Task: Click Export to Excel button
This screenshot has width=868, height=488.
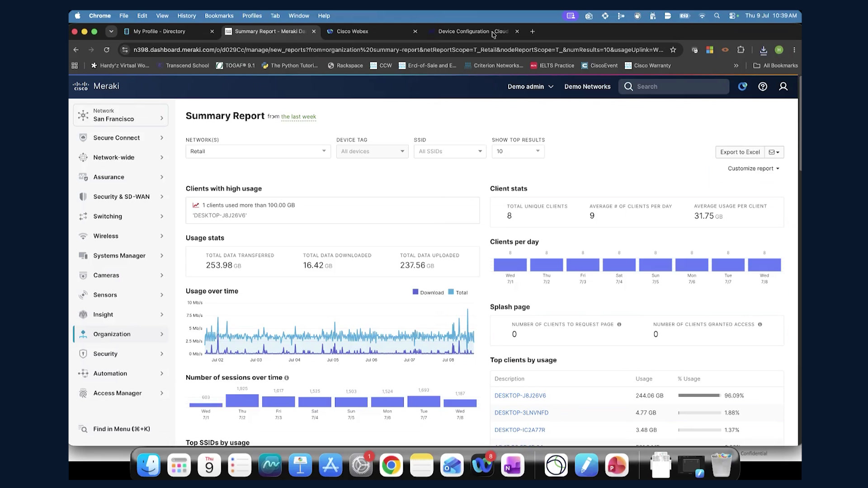Action: point(740,152)
